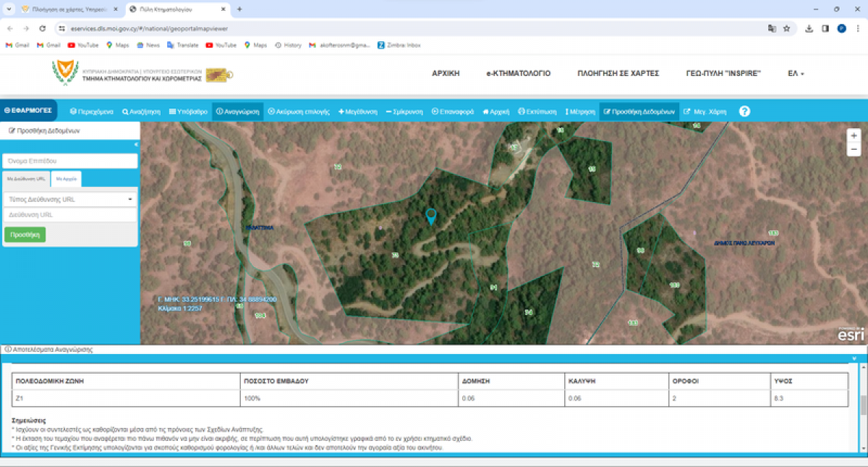Screen dimensions: 868x467
Task: Click the Όνομα Επιπέδου input field
Action: coord(69,161)
